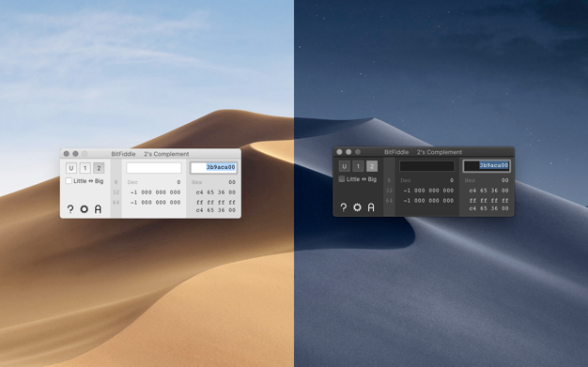Select unsigned 'U' mode in dark window
The width and height of the screenshot is (588, 367).
pyautogui.click(x=344, y=166)
